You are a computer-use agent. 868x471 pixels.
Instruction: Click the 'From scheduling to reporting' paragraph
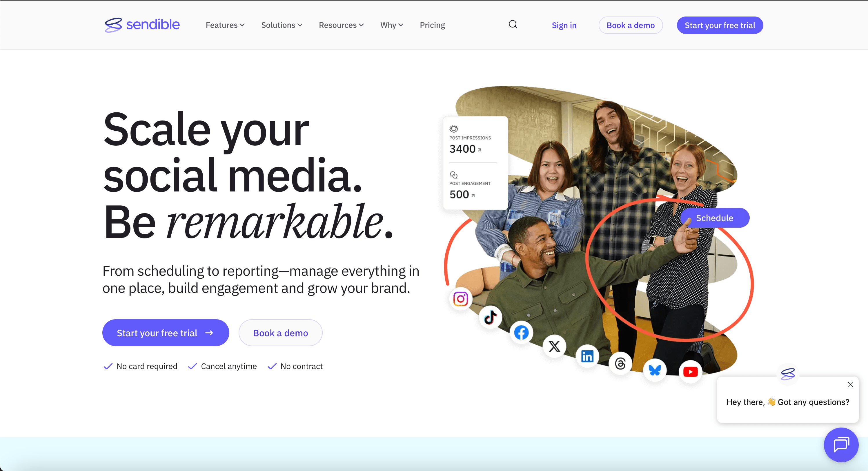coord(261,280)
